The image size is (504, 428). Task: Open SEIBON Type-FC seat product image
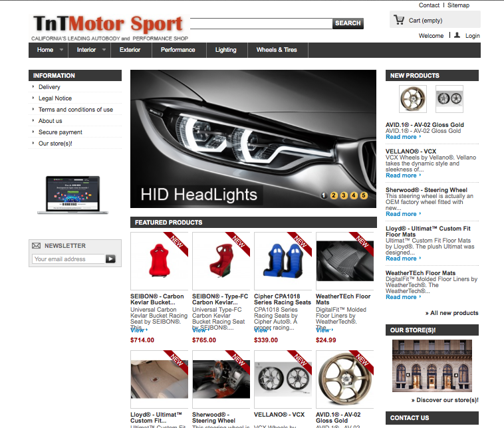tap(221, 261)
